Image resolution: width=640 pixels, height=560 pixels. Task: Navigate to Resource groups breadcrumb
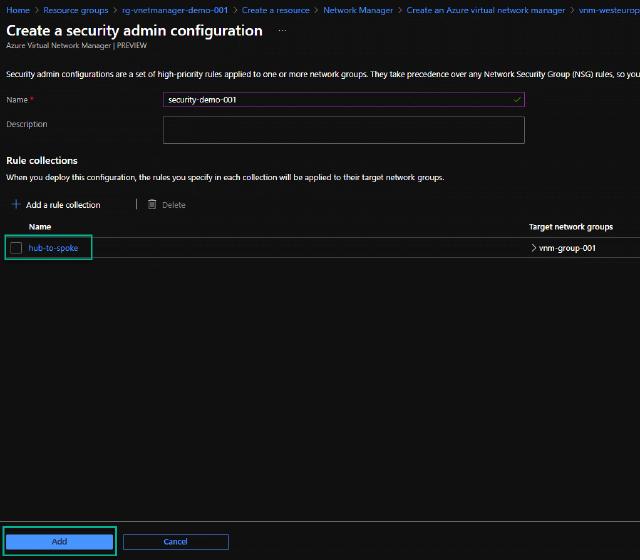point(75,10)
